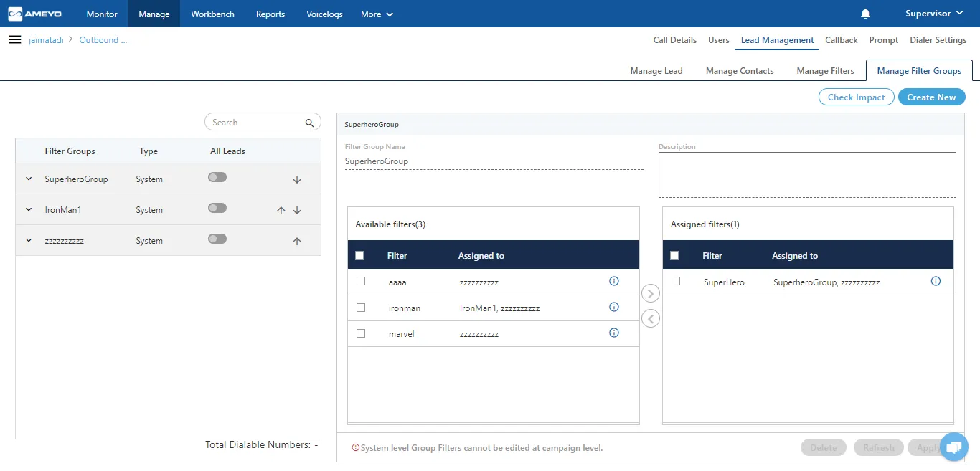Toggle All Leads for zzzzzzzzzz
The height and width of the screenshot is (471, 980).
[217, 239]
